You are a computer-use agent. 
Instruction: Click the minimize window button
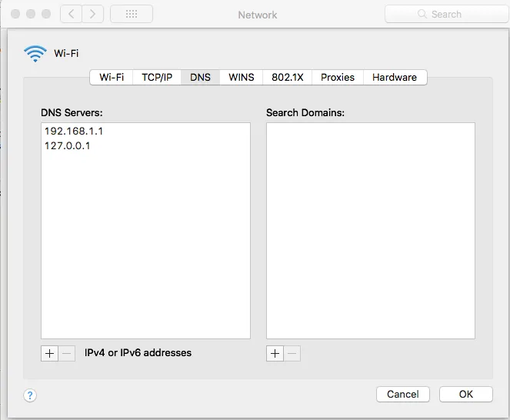(x=31, y=14)
